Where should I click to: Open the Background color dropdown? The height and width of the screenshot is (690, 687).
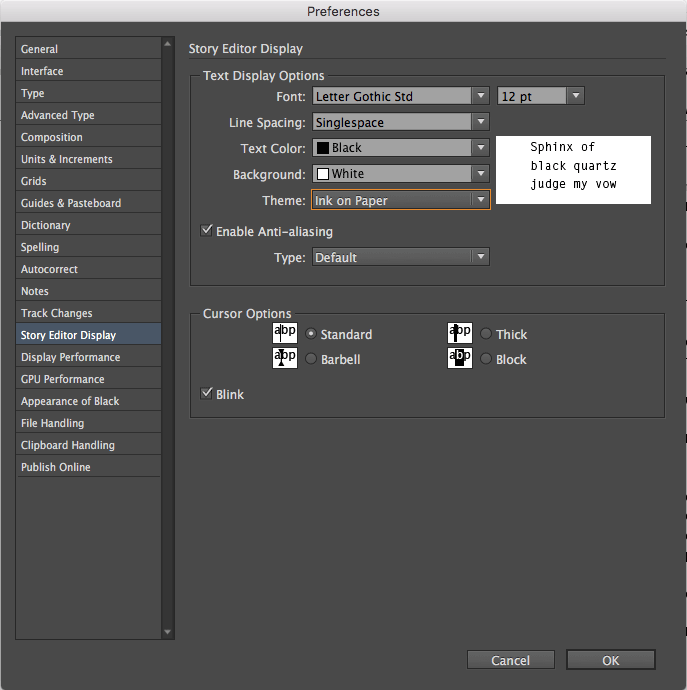tap(401, 174)
